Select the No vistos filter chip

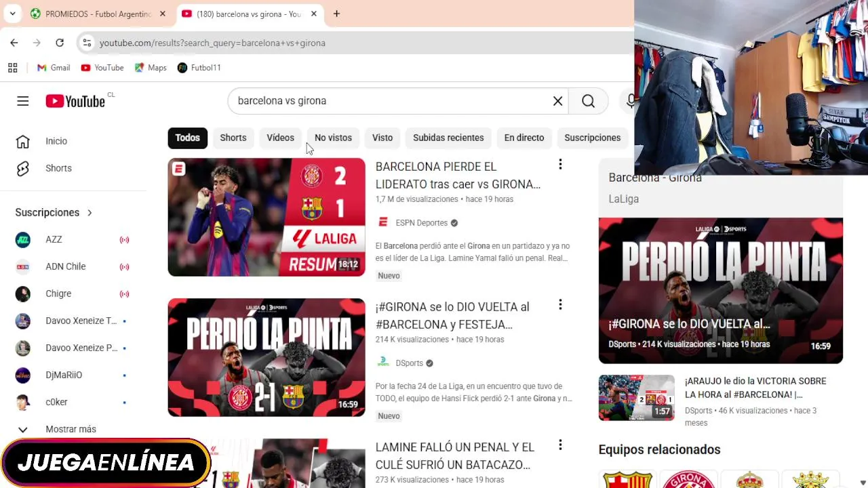point(333,138)
